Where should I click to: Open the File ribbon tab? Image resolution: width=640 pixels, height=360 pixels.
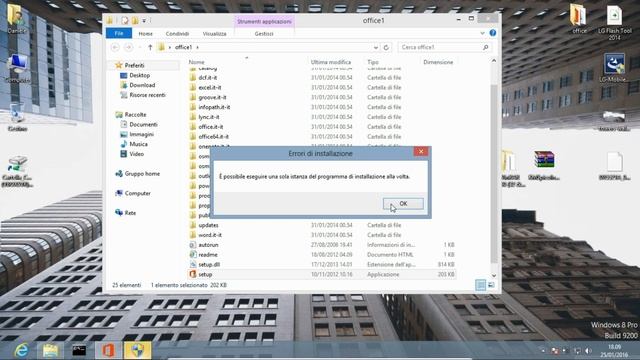pyautogui.click(x=119, y=33)
